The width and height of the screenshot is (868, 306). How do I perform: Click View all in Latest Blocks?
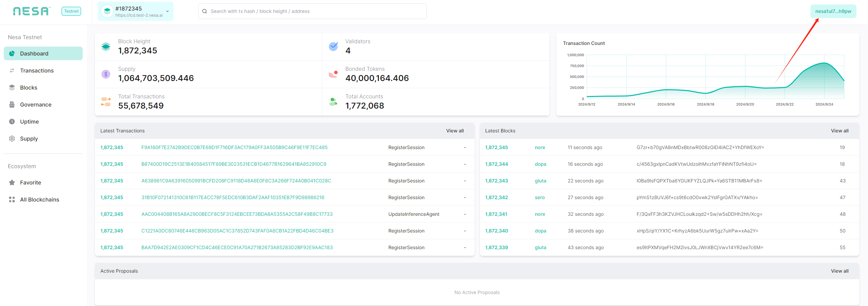tap(839, 131)
